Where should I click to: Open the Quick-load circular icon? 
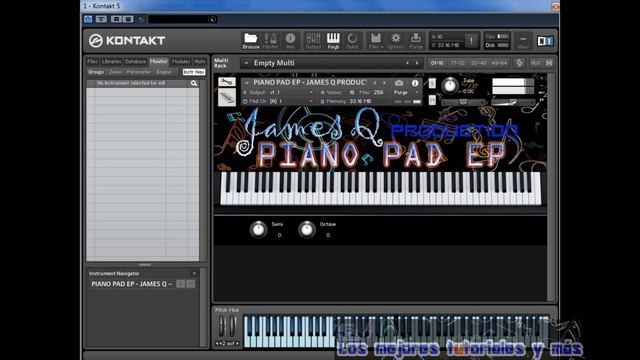pos(352,41)
